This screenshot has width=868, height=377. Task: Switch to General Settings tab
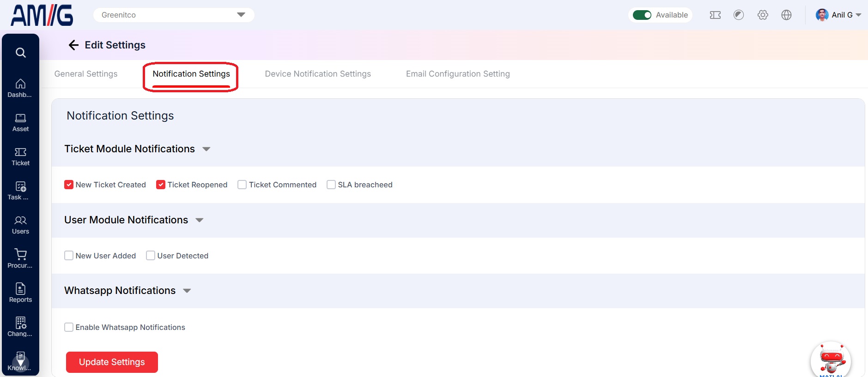86,74
